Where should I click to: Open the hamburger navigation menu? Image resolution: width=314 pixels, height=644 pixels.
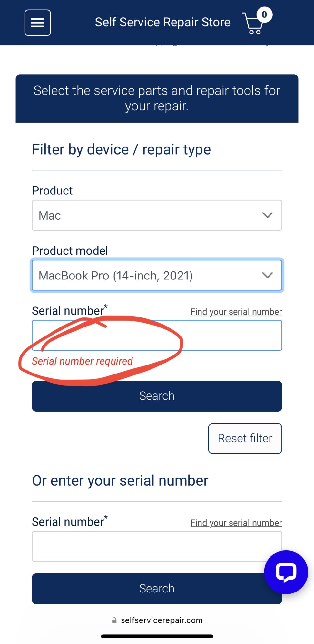38,23
